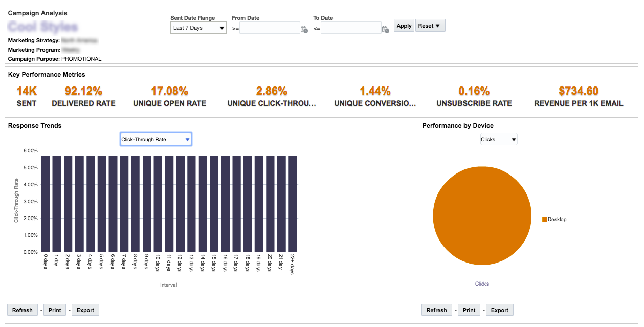Select the 0 days bar in chart
This screenshot has width=644, height=327.
click(x=46, y=204)
